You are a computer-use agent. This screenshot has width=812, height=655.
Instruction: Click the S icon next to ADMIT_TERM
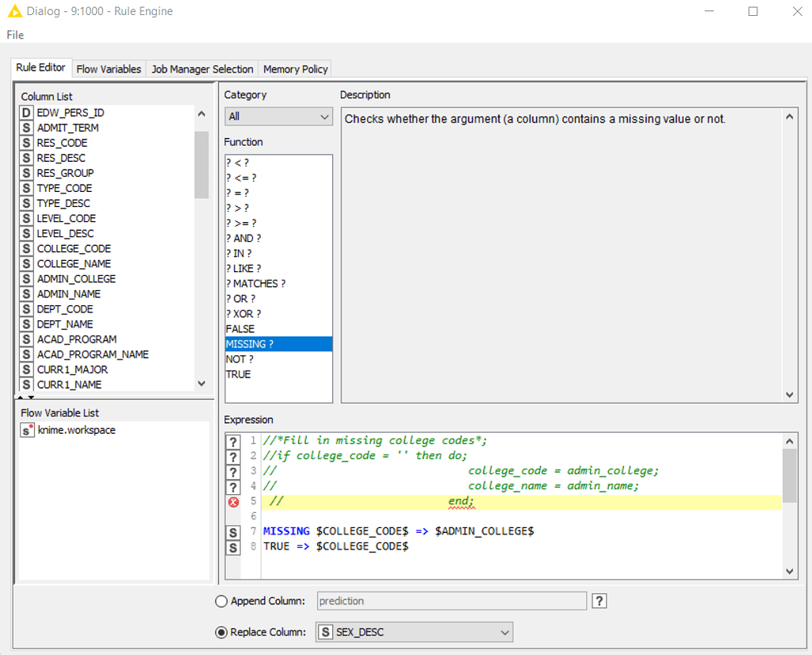25,128
